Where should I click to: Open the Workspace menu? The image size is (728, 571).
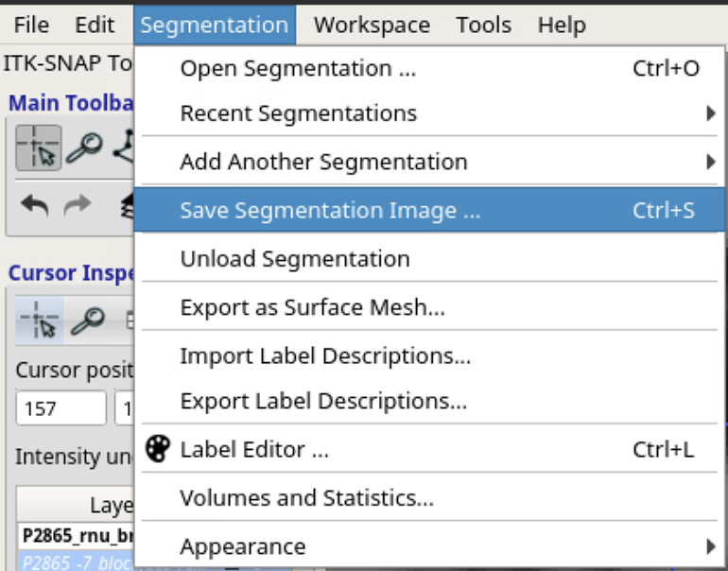372,25
